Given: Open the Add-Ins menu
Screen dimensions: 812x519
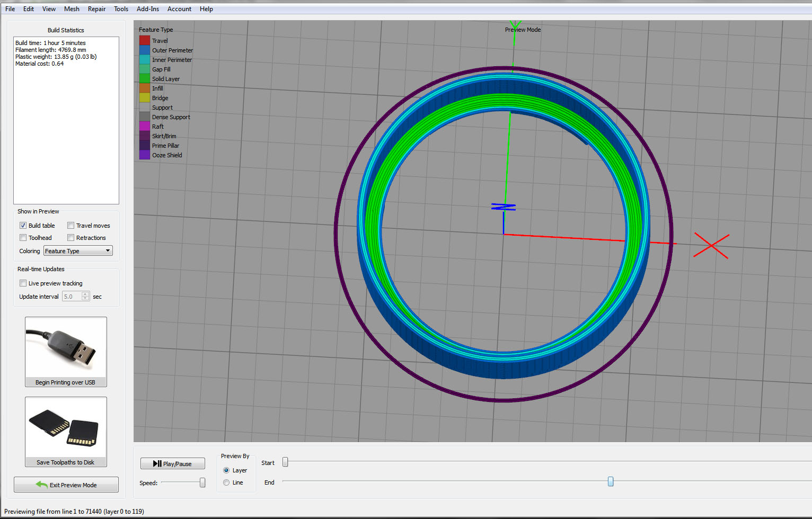Looking at the screenshot, I should click(x=148, y=9).
